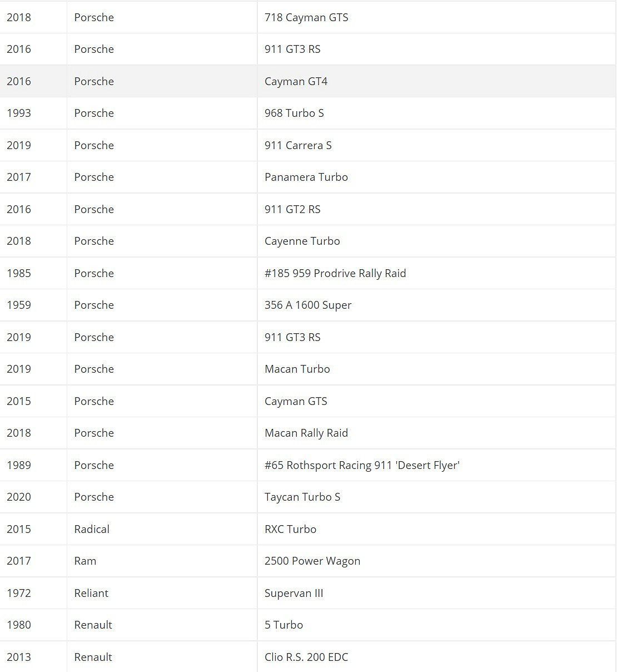Click the Radical make cell
This screenshot has height=672, width=617.
pyautogui.click(x=92, y=529)
